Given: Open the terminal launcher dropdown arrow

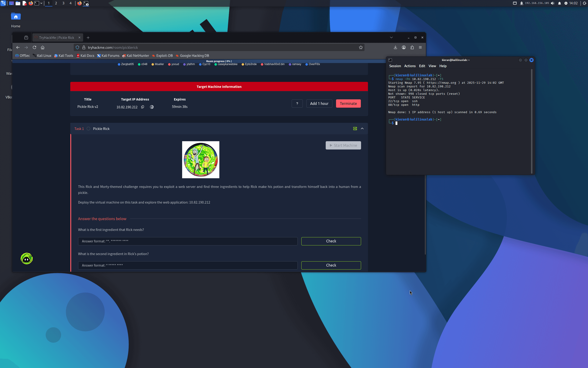Looking at the screenshot, I should pos(41,3).
